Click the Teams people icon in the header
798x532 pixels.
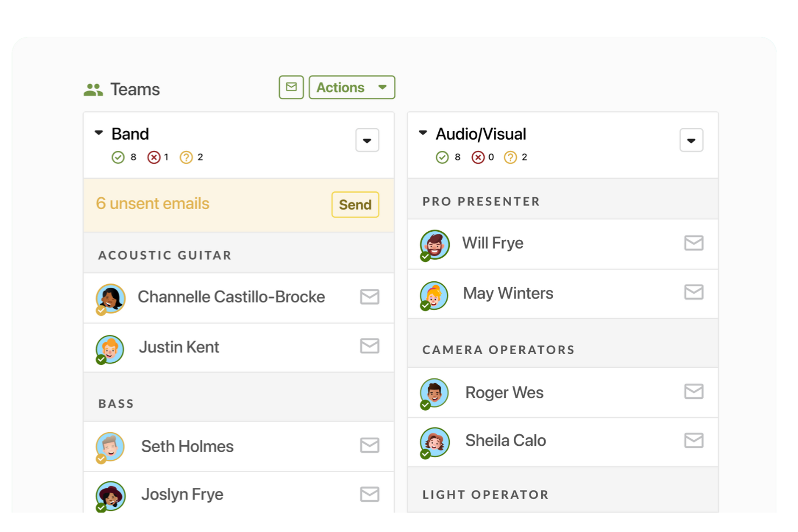[x=93, y=88]
